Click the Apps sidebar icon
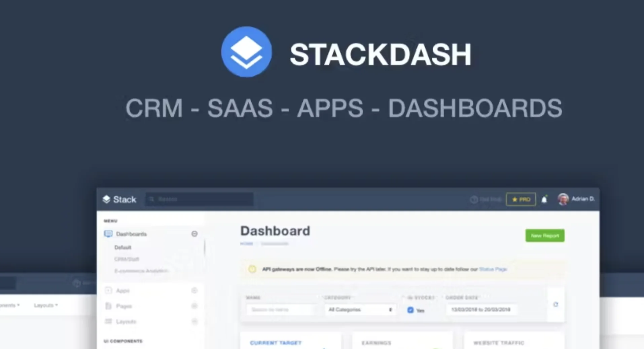The width and height of the screenshot is (644, 349). click(x=108, y=290)
